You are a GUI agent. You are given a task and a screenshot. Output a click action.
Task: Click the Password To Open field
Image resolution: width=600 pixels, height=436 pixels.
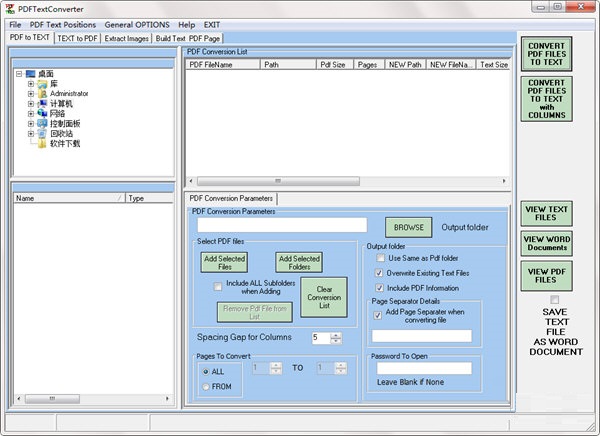424,368
